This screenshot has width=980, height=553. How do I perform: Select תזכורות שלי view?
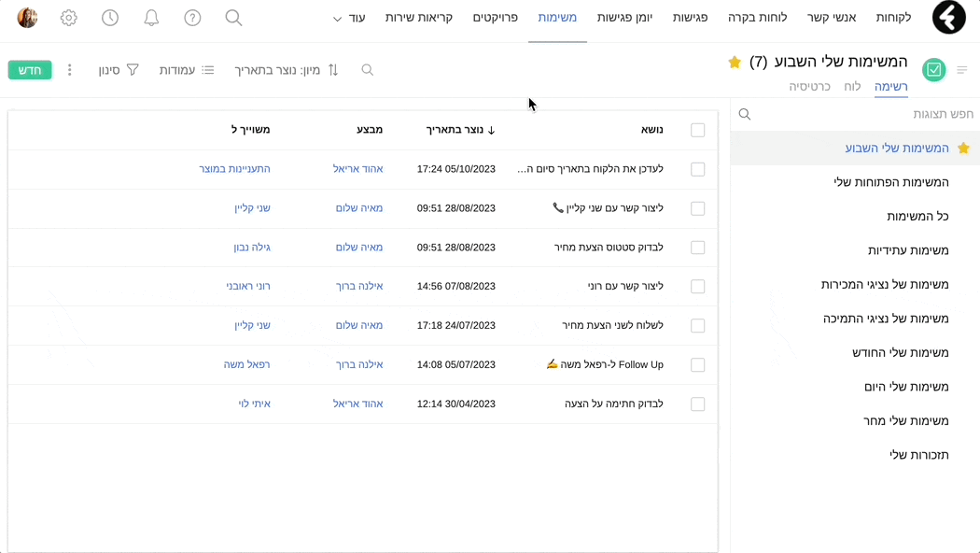[x=919, y=455]
